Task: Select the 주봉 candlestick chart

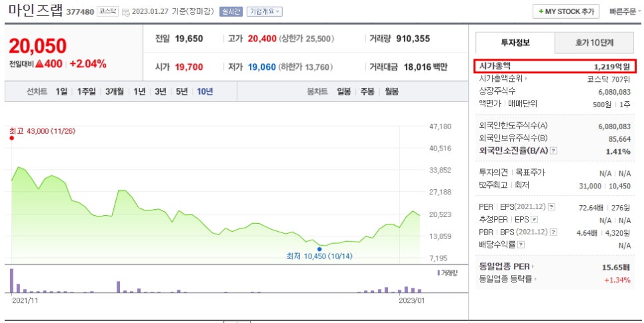Action: click(367, 91)
